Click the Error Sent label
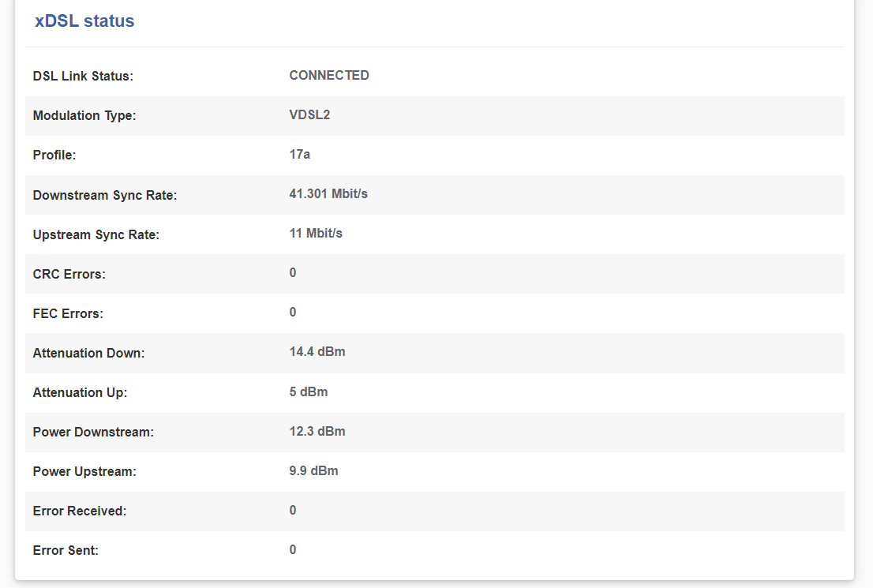Viewport: 873px width, 588px height. click(x=66, y=550)
